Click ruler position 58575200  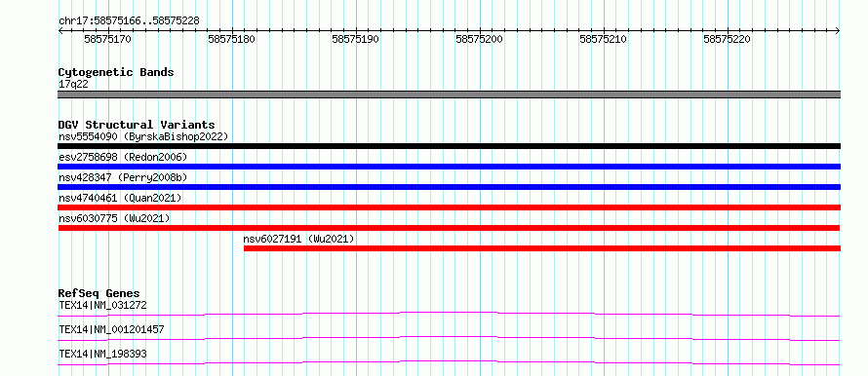click(480, 39)
